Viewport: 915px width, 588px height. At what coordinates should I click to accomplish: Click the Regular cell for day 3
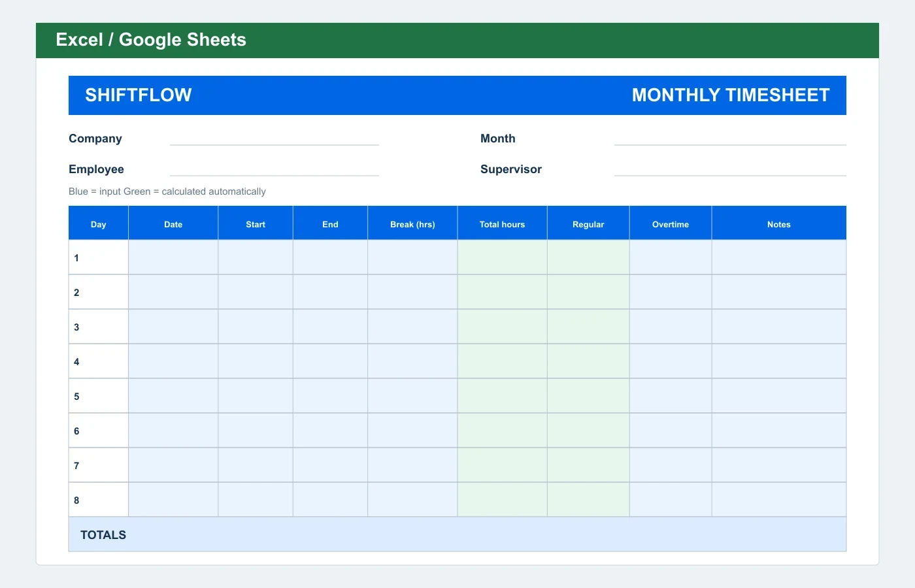[588, 327]
